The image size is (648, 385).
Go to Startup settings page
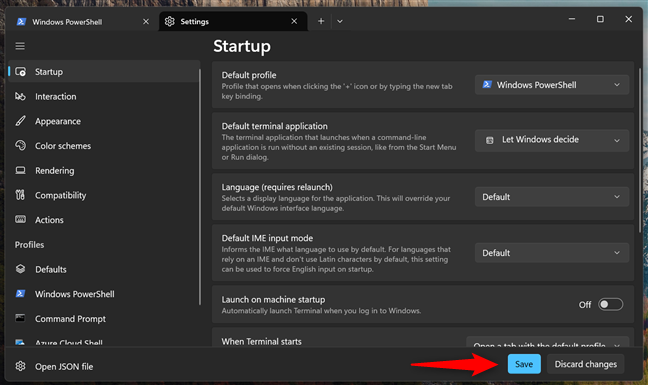[x=103, y=71]
